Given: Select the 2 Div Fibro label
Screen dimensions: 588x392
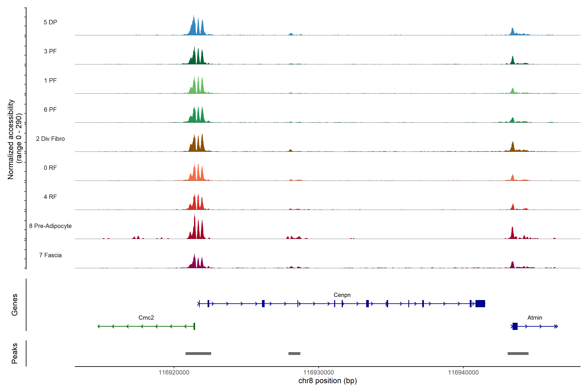Looking at the screenshot, I should click(50, 139).
